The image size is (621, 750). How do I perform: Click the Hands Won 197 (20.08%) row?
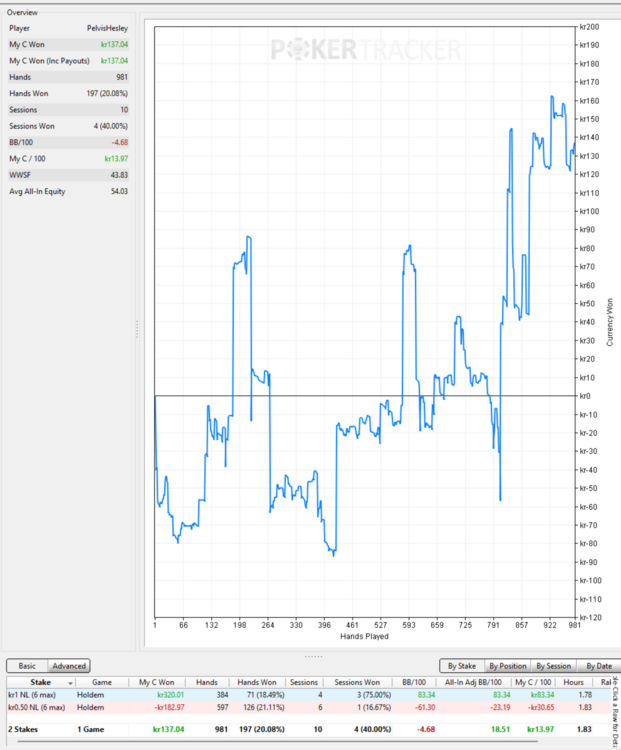[68, 93]
